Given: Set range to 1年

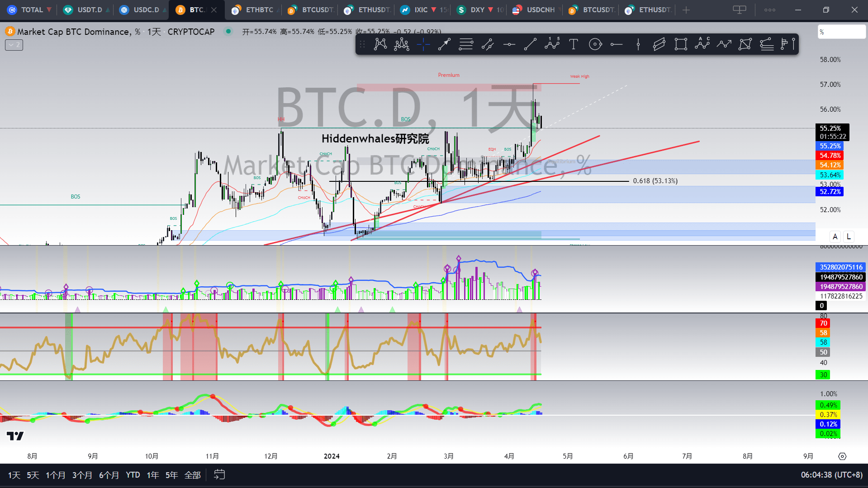Looking at the screenshot, I should coord(153,475).
